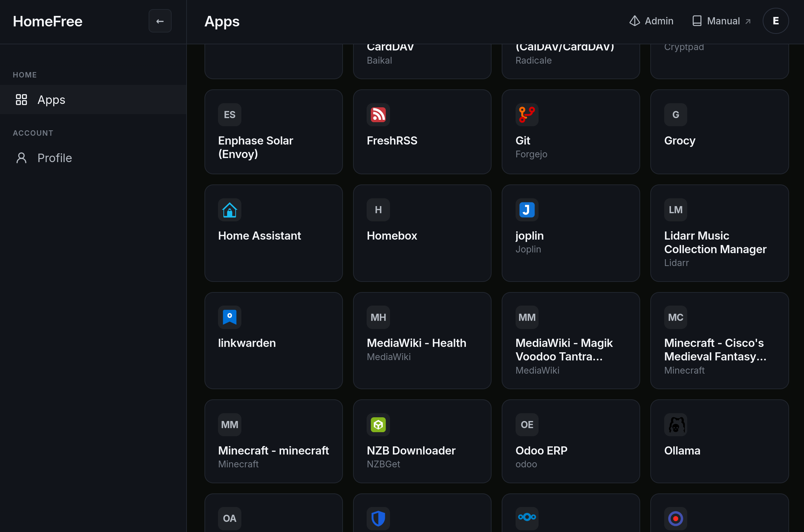
Task: Click the external-link arrow beside Manual
Action: coord(748,21)
